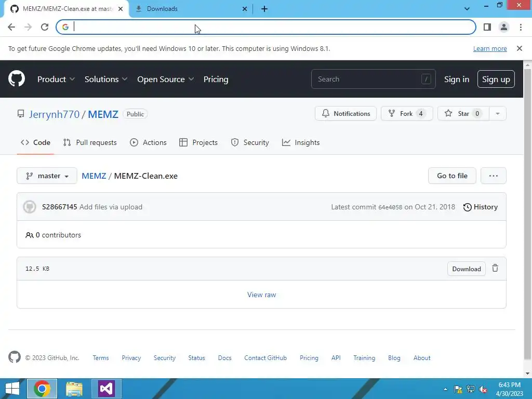
Task: Open the three-dot file options menu
Action: pyautogui.click(x=494, y=176)
